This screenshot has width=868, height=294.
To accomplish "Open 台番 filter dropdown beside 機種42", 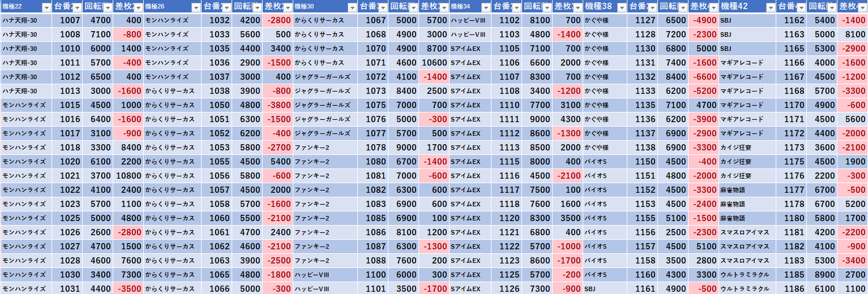I will (x=801, y=7).
